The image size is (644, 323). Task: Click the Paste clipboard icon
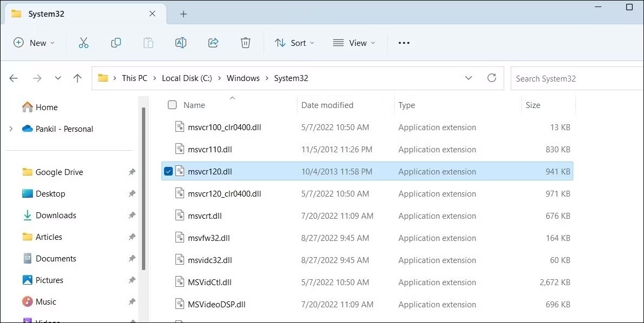point(148,43)
